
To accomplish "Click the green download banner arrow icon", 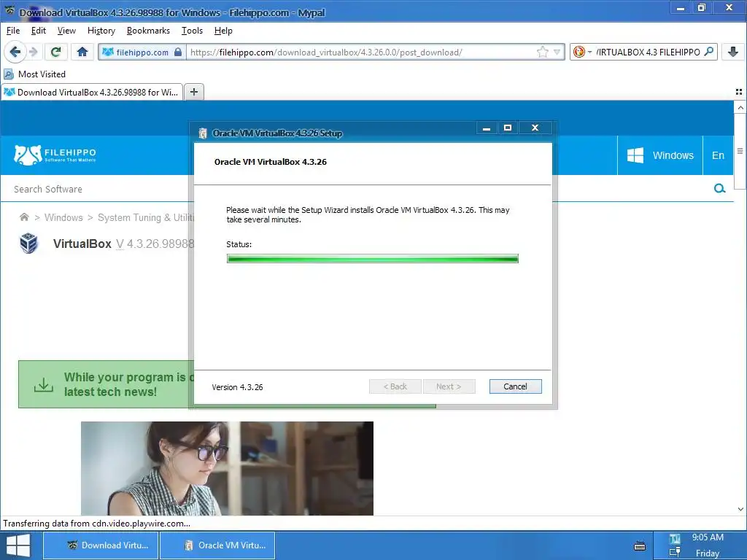I will click(43, 384).
